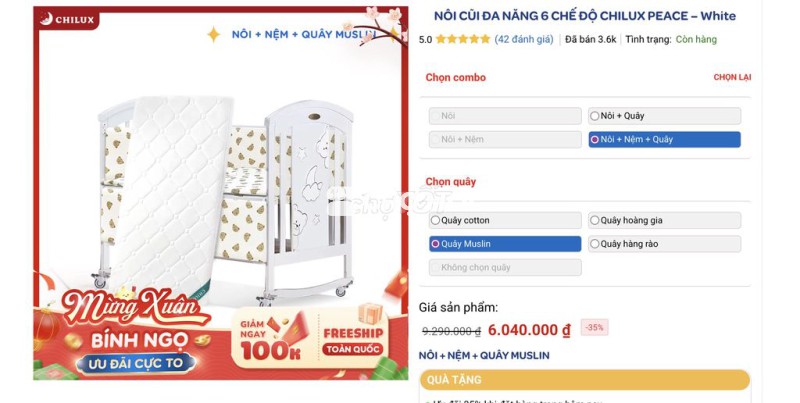Choose the Quây cotton option

pos(505,220)
